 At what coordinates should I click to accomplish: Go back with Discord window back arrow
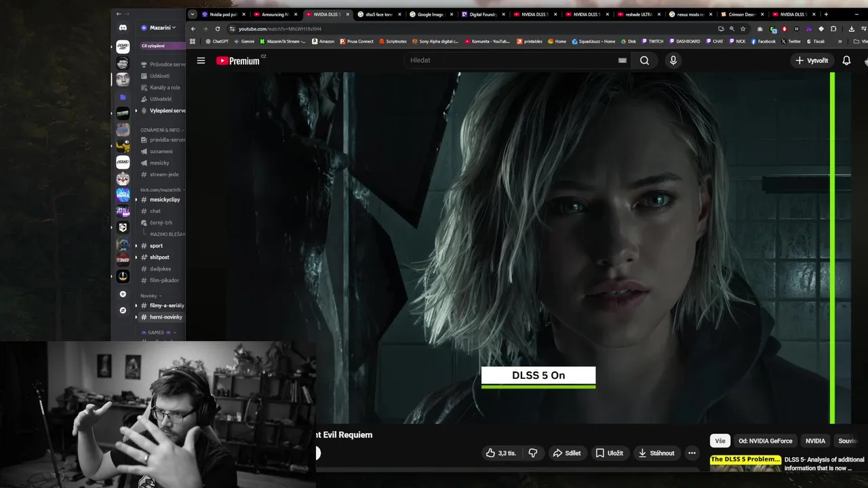tap(119, 14)
